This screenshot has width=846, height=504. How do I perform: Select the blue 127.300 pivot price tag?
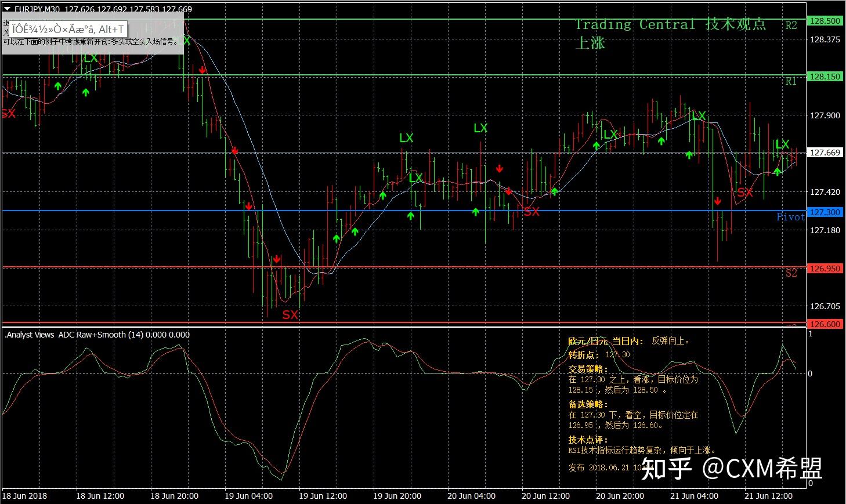pos(825,212)
